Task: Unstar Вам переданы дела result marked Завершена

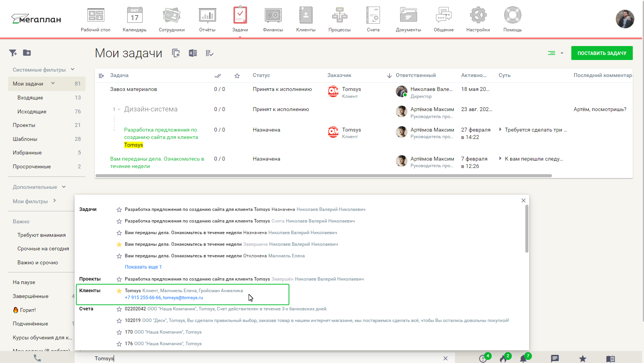Action: (119, 245)
